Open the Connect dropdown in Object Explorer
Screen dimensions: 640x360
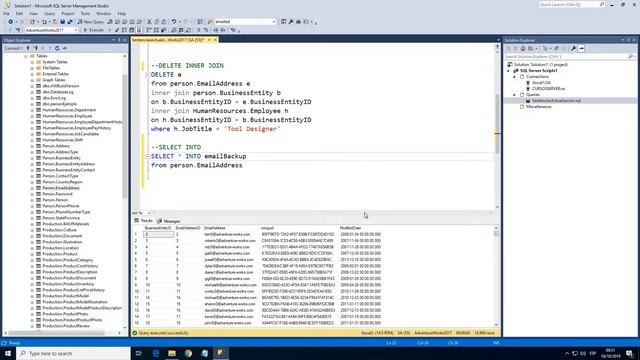[13, 48]
